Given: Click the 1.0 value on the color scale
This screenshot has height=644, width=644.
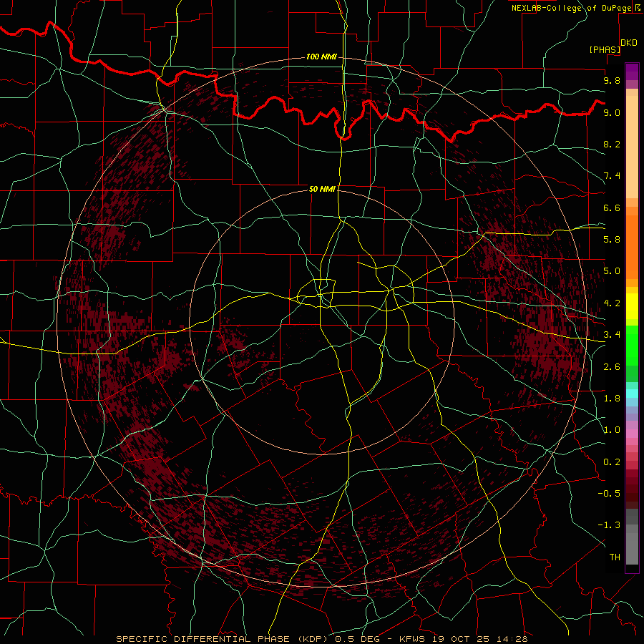Looking at the screenshot, I should [612, 430].
